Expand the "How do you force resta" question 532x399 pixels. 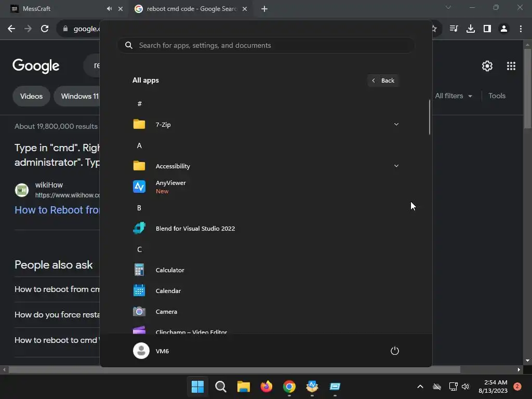tap(57, 314)
